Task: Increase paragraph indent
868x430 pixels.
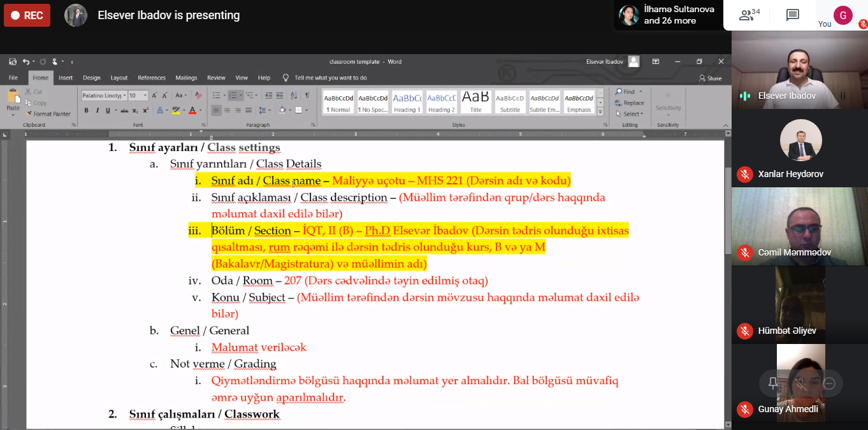Action: [x=279, y=96]
